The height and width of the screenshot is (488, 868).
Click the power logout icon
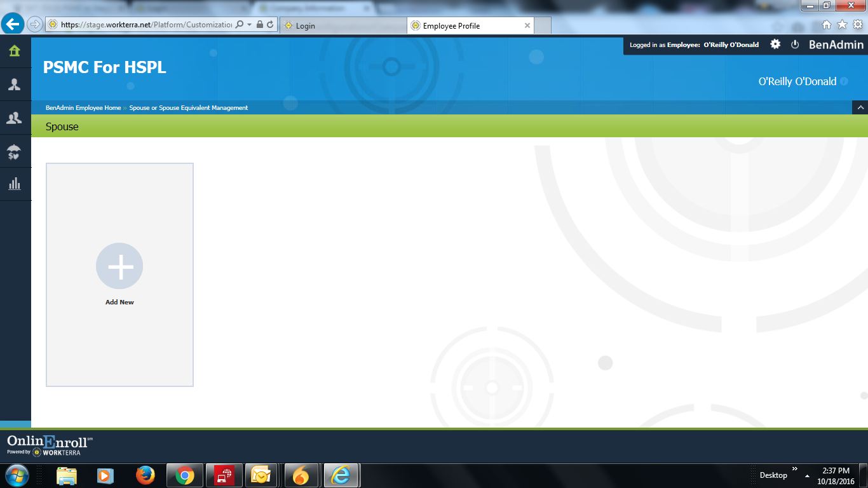point(794,44)
